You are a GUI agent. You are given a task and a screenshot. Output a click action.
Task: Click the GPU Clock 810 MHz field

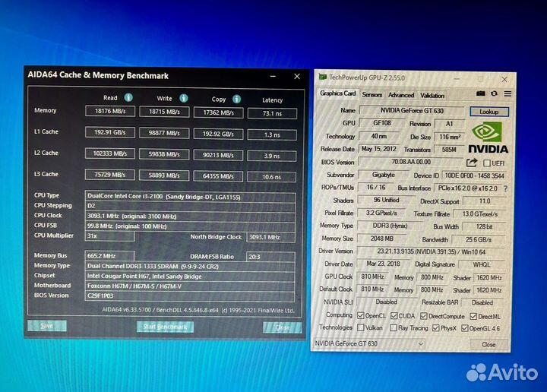pos(372,277)
